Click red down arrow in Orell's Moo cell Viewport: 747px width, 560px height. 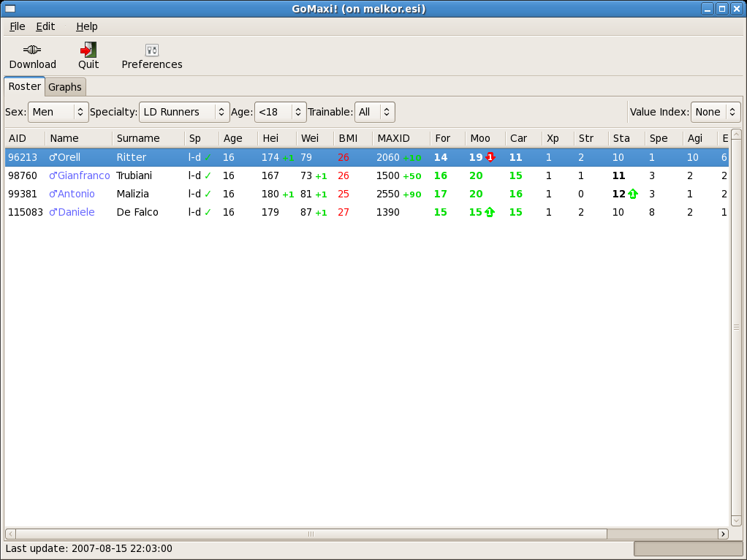490,157
